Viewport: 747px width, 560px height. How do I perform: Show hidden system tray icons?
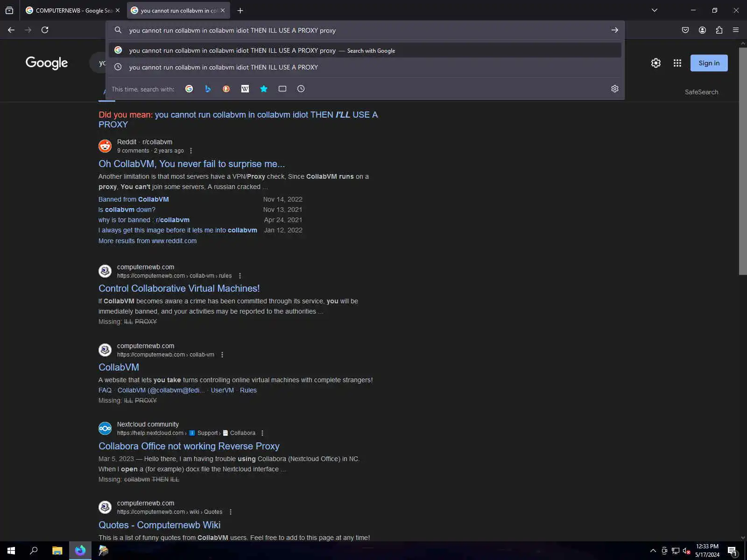click(653, 551)
